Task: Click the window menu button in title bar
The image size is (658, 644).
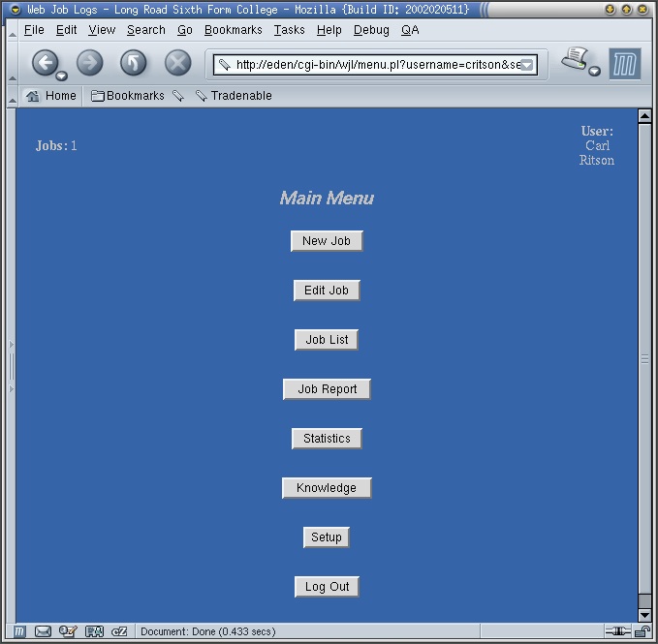Action: 16,10
